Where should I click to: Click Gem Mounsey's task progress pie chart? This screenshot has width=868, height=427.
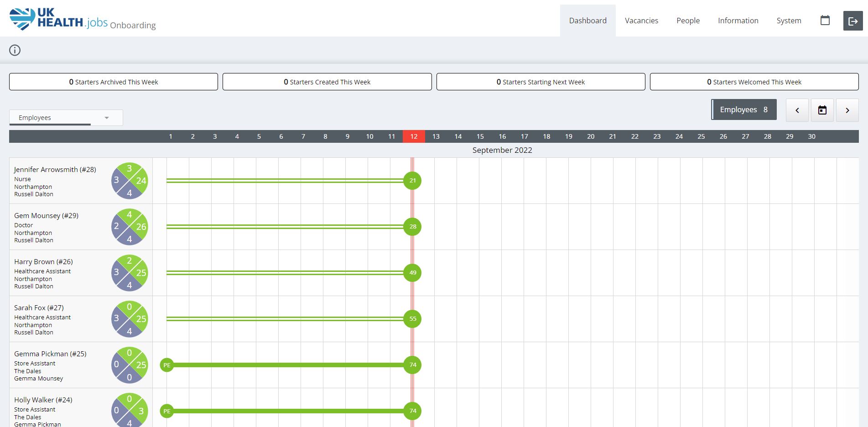tap(129, 227)
